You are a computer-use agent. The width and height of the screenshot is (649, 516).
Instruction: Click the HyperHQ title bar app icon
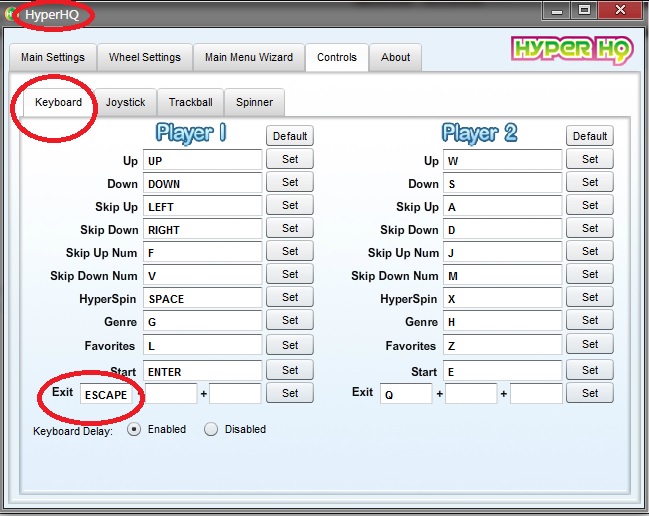click(10, 14)
